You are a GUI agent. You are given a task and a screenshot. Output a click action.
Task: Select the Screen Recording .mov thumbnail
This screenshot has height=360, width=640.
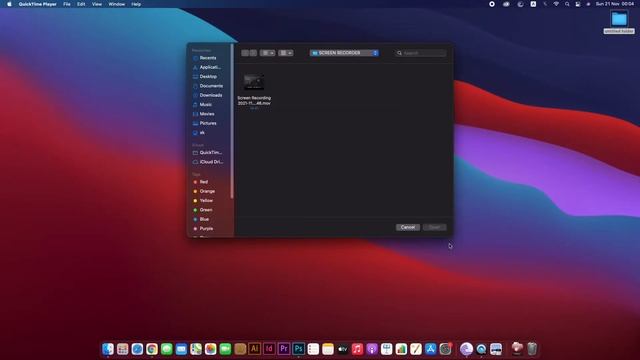click(x=254, y=82)
